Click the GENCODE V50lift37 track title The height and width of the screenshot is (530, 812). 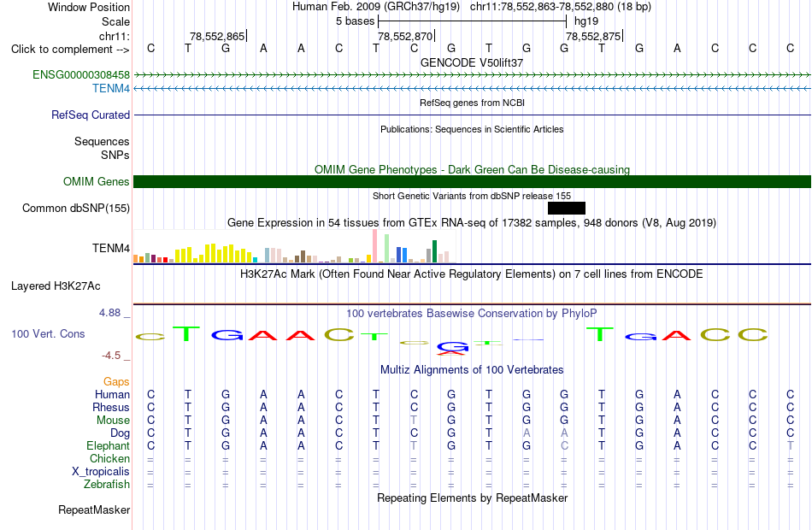click(x=472, y=62)
